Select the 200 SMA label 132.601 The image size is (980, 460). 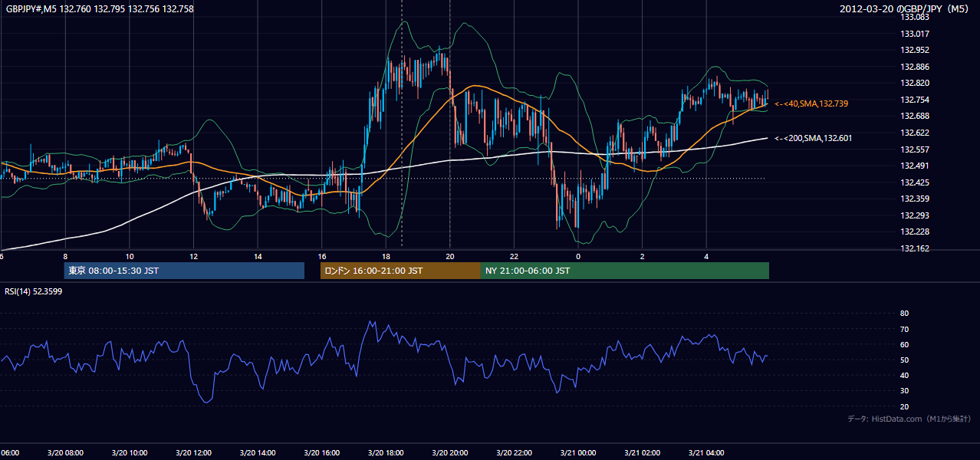[x=813, y=138]
